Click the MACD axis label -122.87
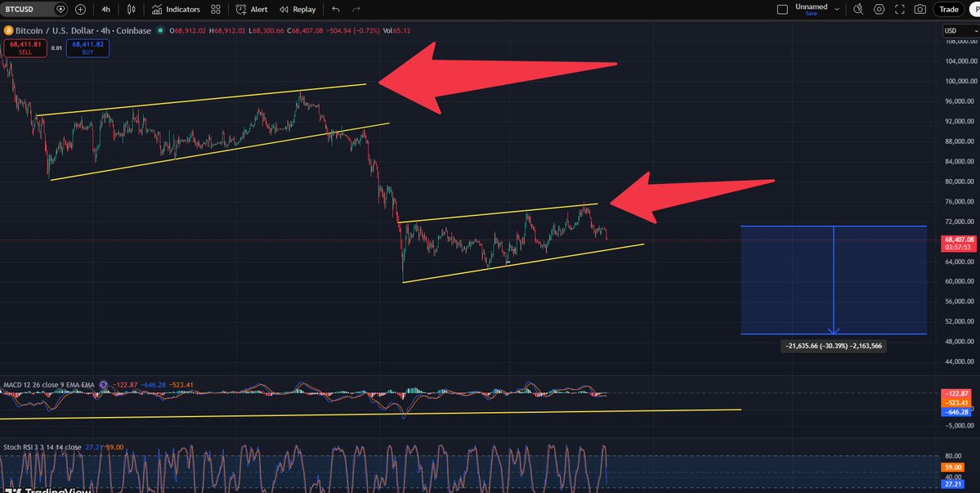Screen dimensions: 980x493 point(956,393)
